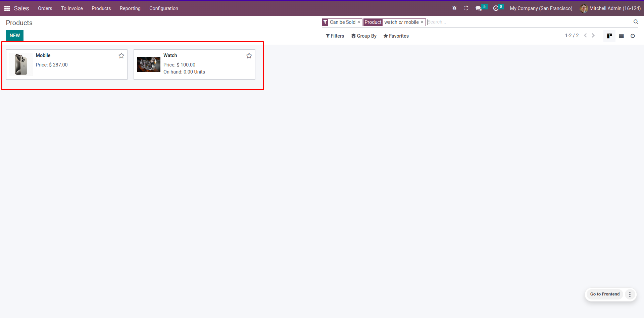This screenshot has height=318, width=644.
Task: Expand the Favorites dropdown
Action: pyautogui.click(x=396, y=36)
